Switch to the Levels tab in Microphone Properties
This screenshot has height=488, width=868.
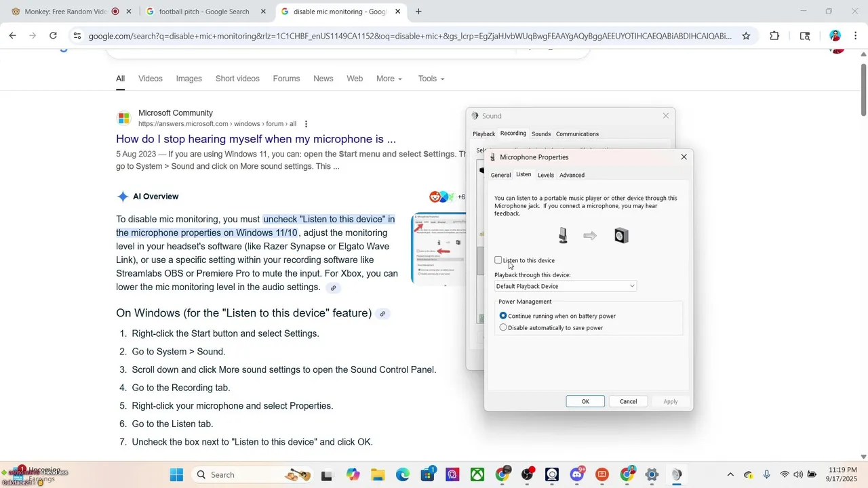point(546,175)
